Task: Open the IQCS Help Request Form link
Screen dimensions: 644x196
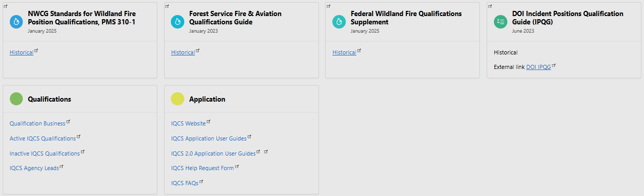Action: (x=202, y=168)
